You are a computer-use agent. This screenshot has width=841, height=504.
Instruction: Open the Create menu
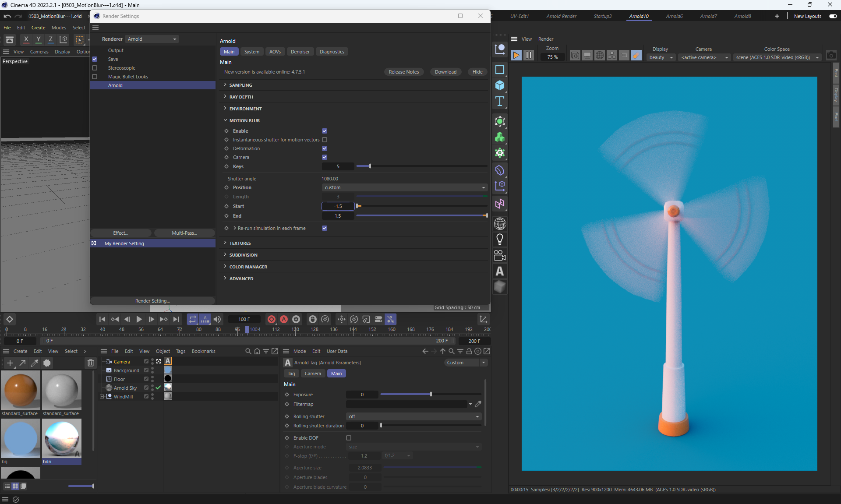(x=38, y=28)
